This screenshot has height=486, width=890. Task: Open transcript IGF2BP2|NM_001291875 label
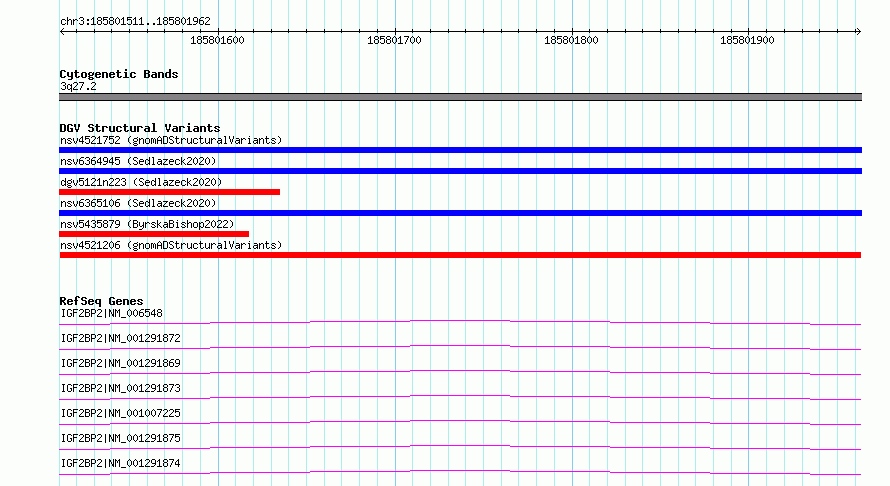[120, 438]
